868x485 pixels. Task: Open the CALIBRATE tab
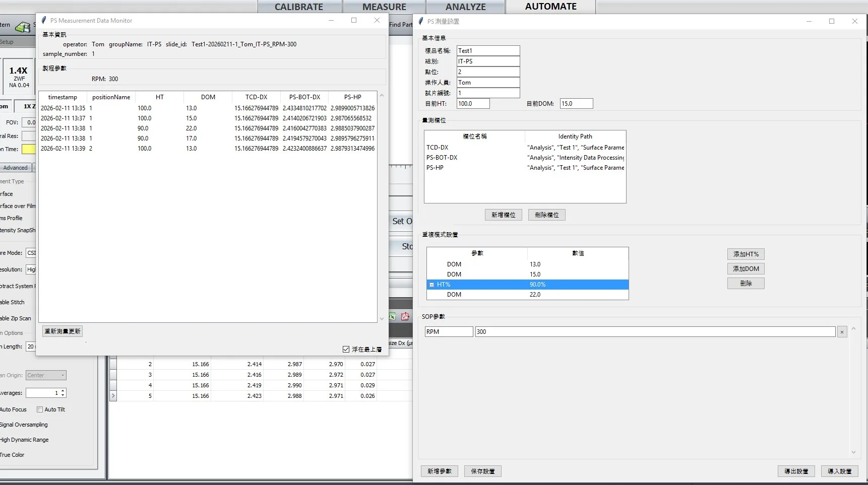tap(298, 7)
